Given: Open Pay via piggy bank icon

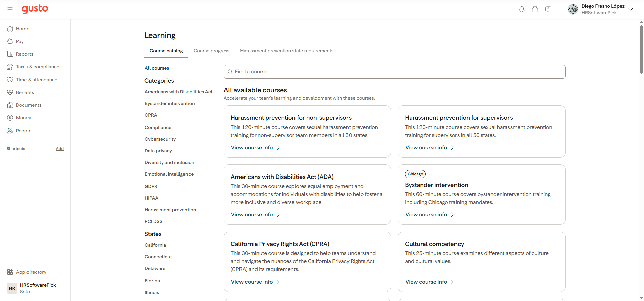Looking at the screenshot, I should point(10,41).
